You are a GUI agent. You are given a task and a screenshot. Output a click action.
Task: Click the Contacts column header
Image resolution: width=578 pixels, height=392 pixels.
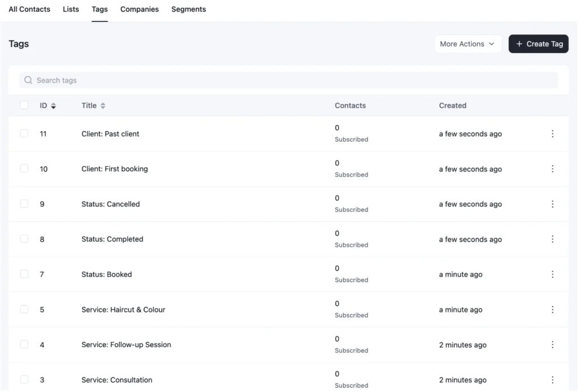350,105
